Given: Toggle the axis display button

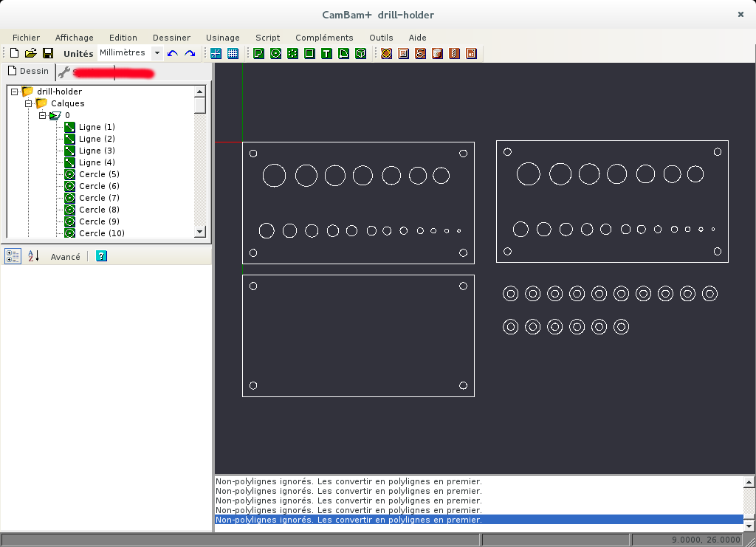Looking at the screenshot, I should click(x=216, y=53).
